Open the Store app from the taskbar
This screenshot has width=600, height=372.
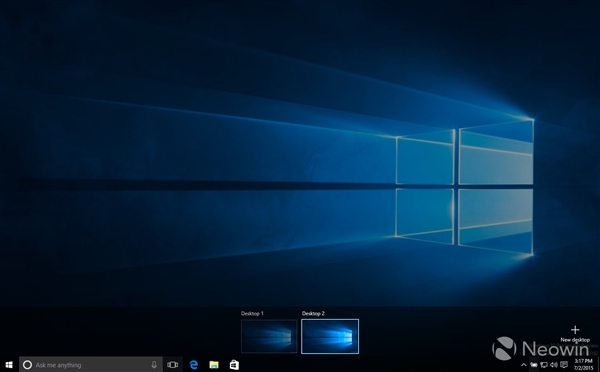click(x=234, y=365)
